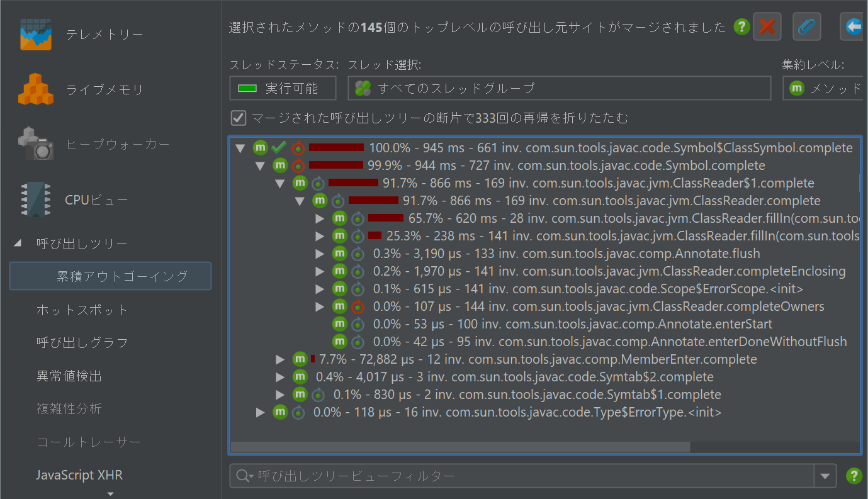This screenshot has height=499, width=868.
Task: Click the red time bar on Symbol$ClassSymbol.complete row
Action: [x=336, y=148]
